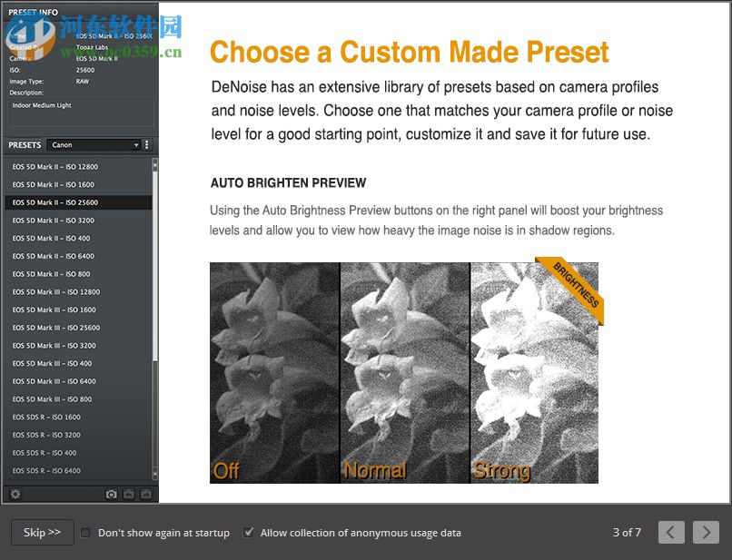This screenshot has height=560, width=732.
Task: Click the Description field "Indoor Medium Light"
Action: (x=82, y=113)
